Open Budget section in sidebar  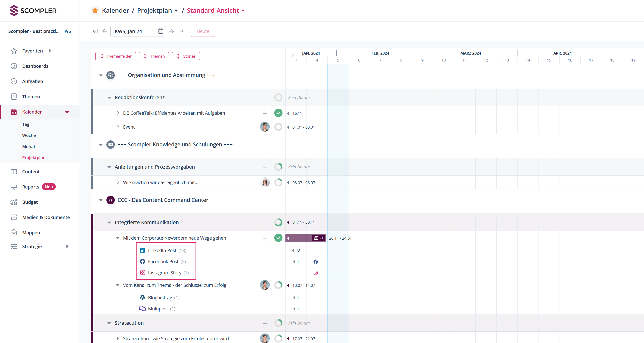pos(30,202)
